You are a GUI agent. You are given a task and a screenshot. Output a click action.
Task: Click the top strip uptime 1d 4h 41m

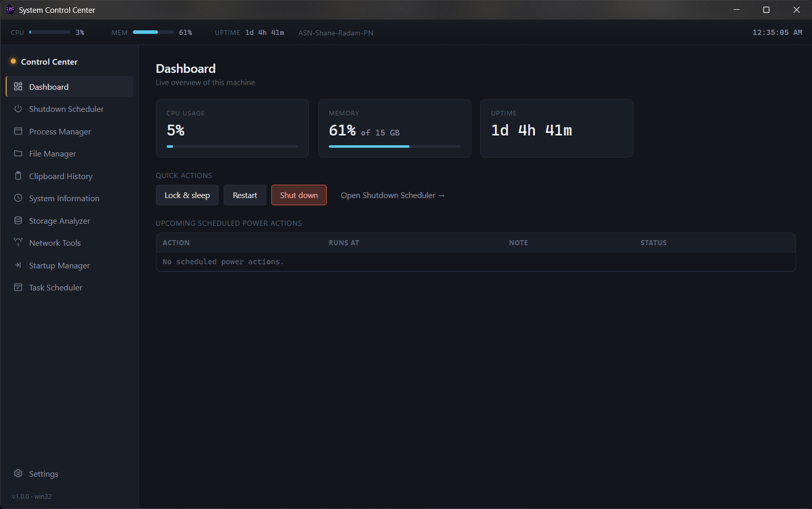tap(265, 32)
